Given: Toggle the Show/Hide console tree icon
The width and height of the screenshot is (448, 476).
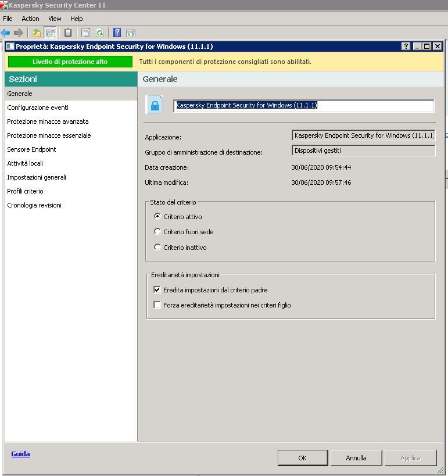Looking at the screenshot, I should [x=50, y=33].
